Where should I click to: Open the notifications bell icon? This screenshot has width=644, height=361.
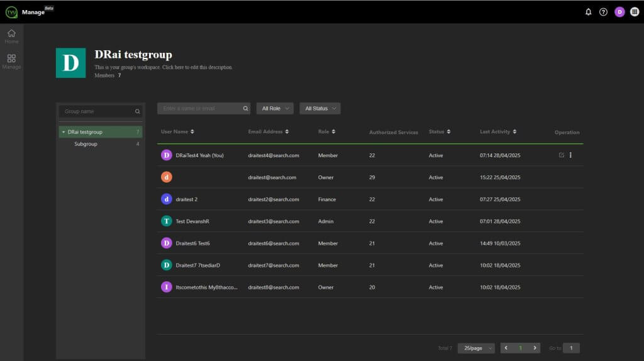coord(588,12)
